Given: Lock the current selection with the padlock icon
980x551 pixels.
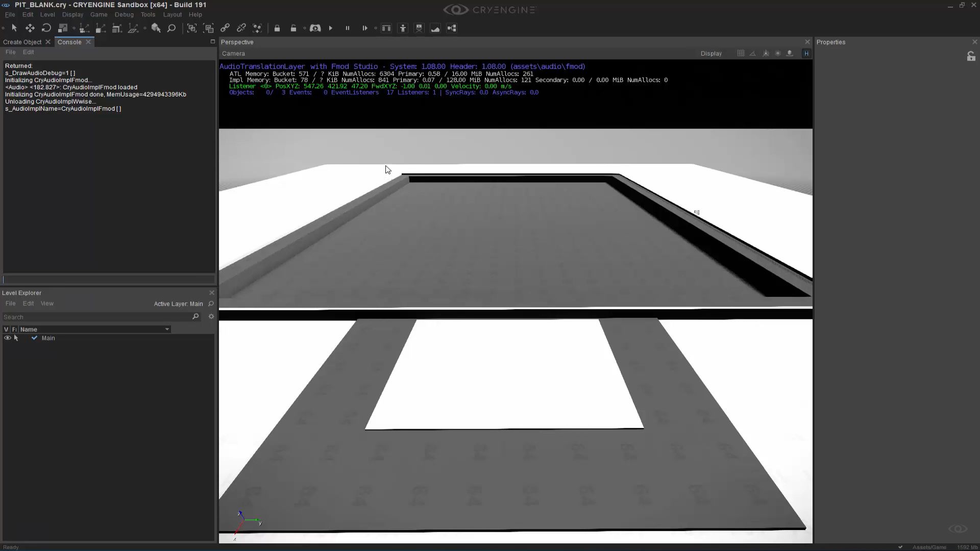Looking at the screenshot, I should 277,28.
